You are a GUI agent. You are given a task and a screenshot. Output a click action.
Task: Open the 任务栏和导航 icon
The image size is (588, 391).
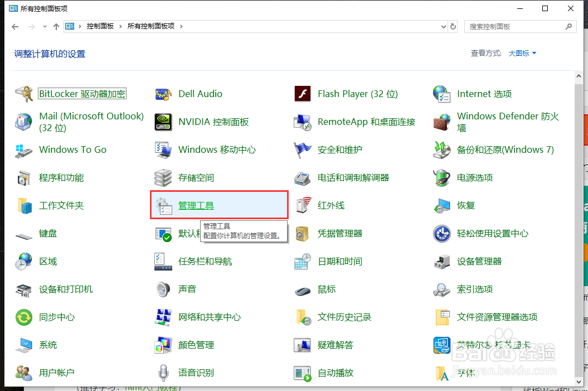pyautogui.click(x=163, y=262)
